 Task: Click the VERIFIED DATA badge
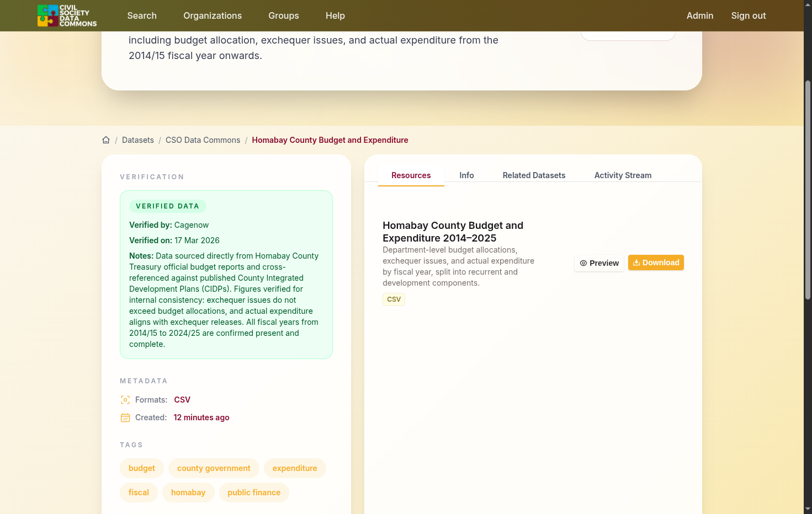point(167,206)
